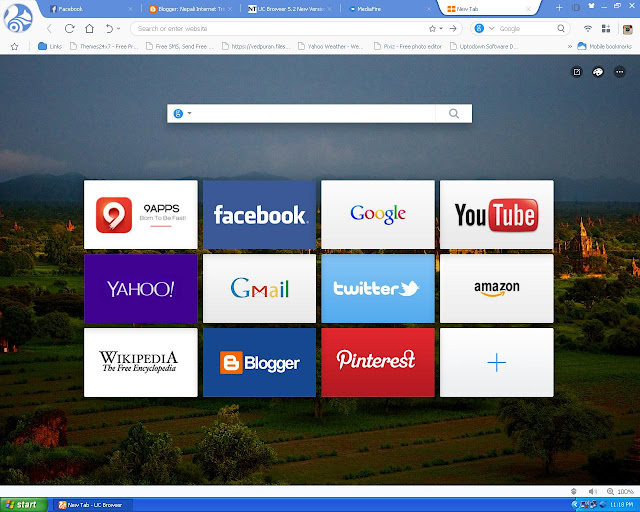Reload the page with the refresh icon
Screen dimensions: 640x512
69,29
